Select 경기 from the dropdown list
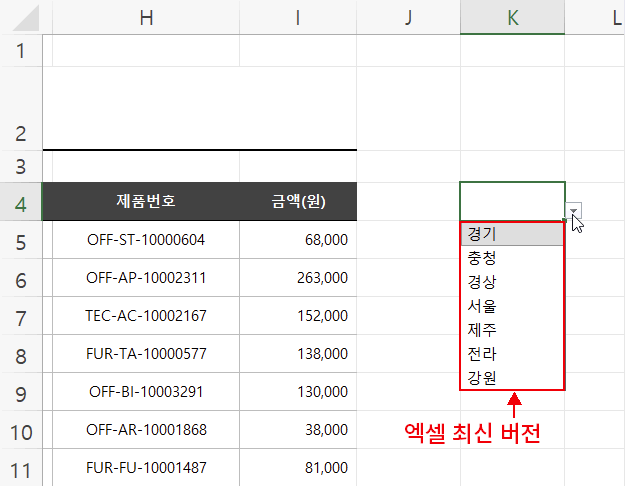625x486 pixels. (512, 234)
